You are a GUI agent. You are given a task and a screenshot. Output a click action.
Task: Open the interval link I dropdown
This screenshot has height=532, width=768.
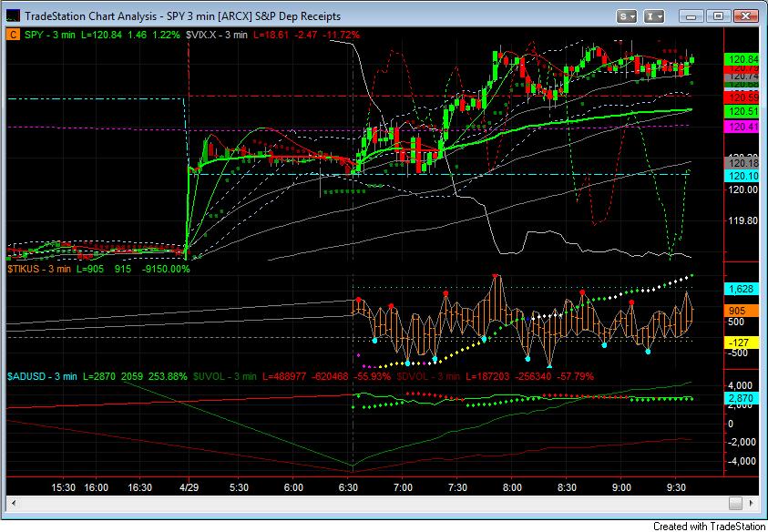pos(653,16)
